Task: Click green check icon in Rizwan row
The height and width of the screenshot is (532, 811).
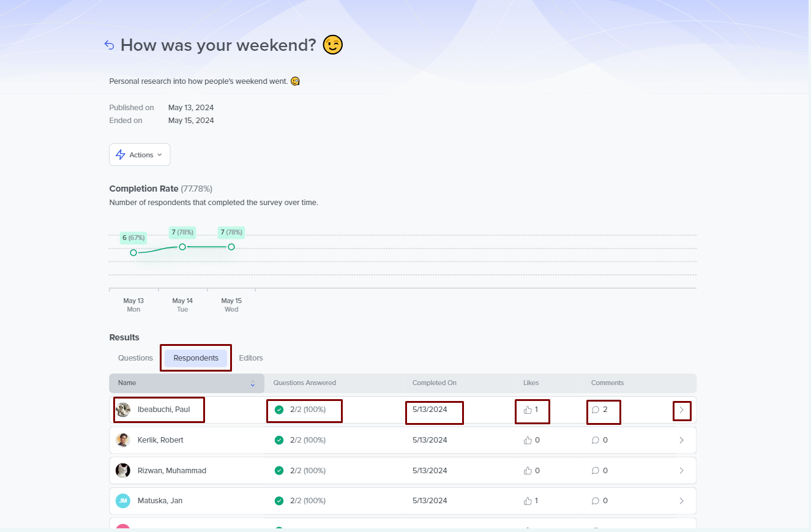Action: click(x=279, y=471)
